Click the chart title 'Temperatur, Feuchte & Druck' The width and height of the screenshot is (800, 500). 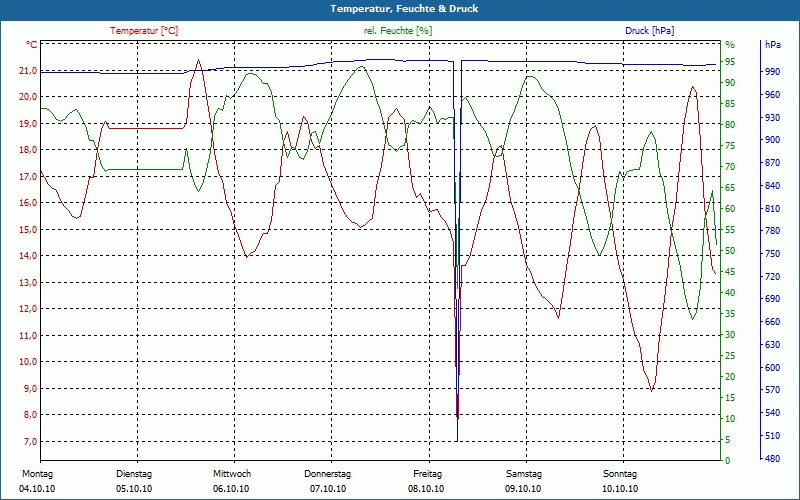pos(404,9)
